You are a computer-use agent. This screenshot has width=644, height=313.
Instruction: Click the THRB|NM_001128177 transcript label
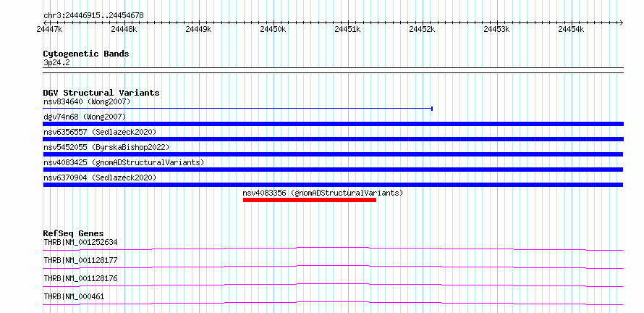80,260
